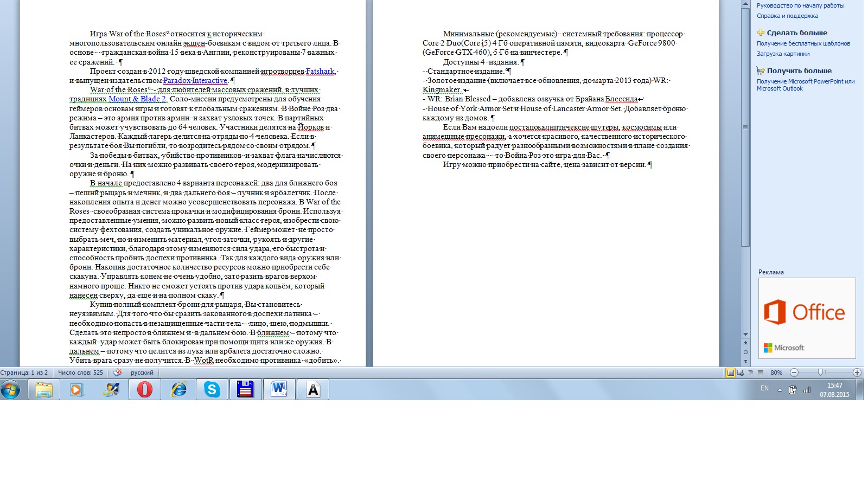Viewport: 868px width, 488px height.
Task: Open "Руководство по началу работы" link
Action: click(x=800, y=5)
